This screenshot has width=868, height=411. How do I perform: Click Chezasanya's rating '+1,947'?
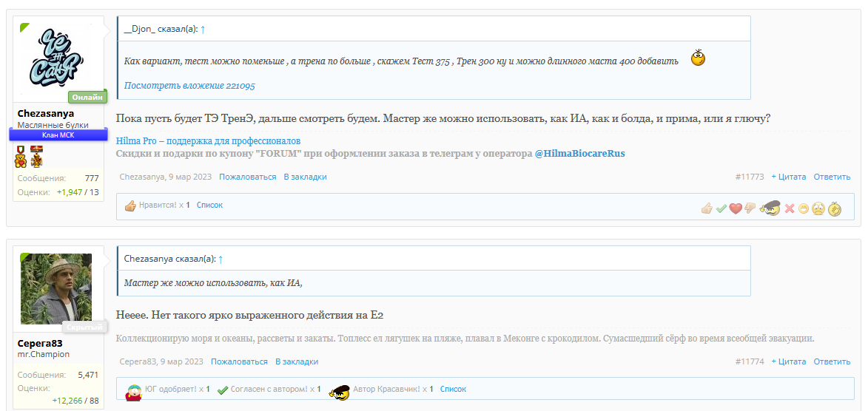(x=70, y=192)
